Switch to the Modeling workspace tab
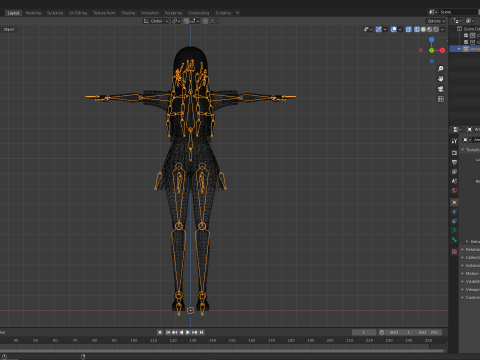The height and width of the screenshot is (360, 480). [x=33, y=13]
